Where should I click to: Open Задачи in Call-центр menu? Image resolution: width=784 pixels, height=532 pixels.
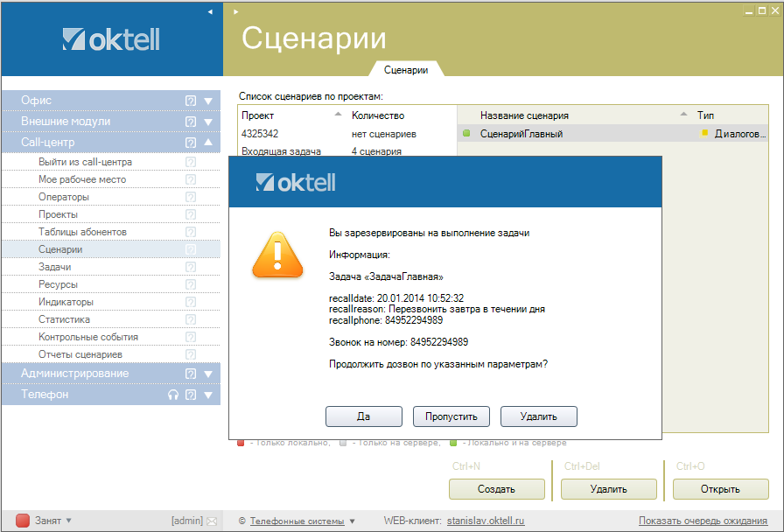(x=55, y=267)
